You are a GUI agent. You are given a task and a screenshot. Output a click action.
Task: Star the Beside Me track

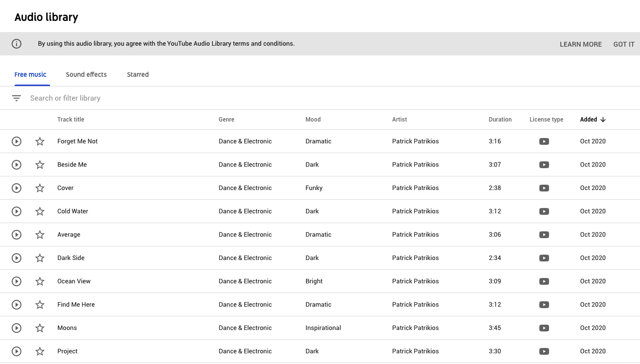(40, 165)
